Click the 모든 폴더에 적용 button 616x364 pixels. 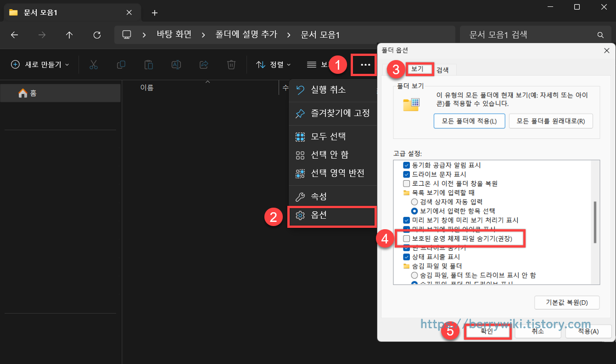[469, 121]
